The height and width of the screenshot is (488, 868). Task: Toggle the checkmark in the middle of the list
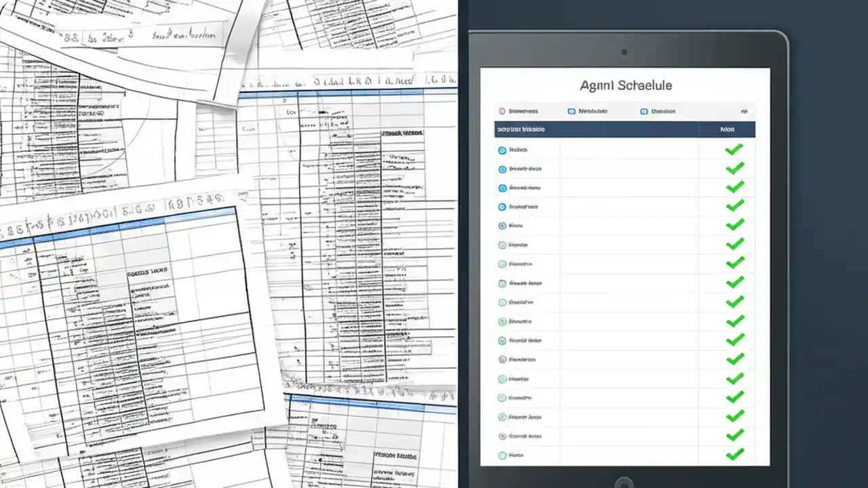pyautogui.click(x=735, y=302)
